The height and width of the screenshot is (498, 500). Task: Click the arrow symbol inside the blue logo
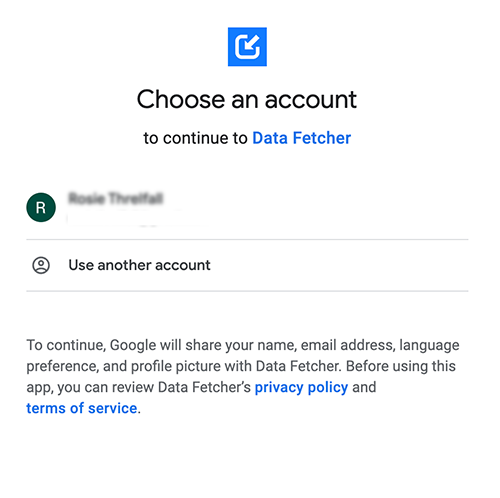247,47
